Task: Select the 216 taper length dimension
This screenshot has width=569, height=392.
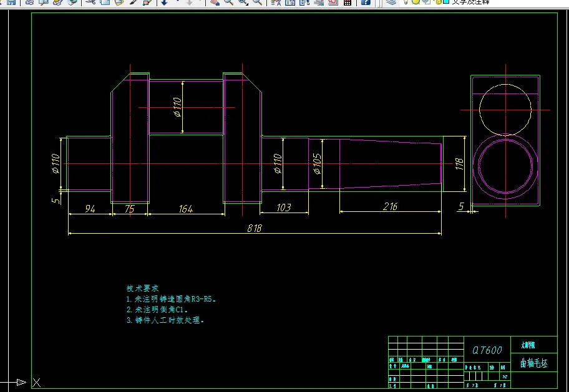Action: pos(390,206)
